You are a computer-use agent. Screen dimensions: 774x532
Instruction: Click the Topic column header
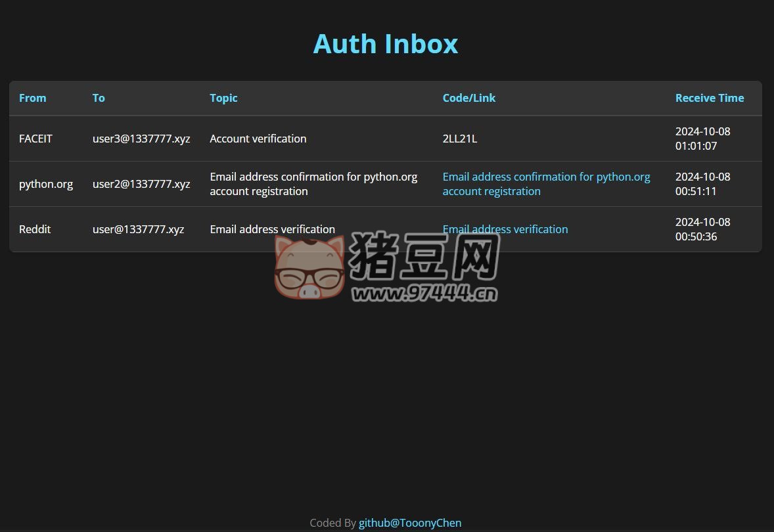(x=223, y=98)
